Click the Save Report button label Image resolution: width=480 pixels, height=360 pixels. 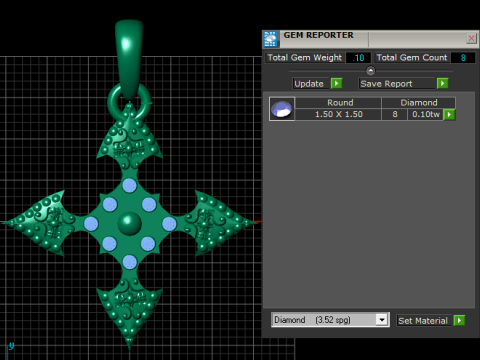397,84
